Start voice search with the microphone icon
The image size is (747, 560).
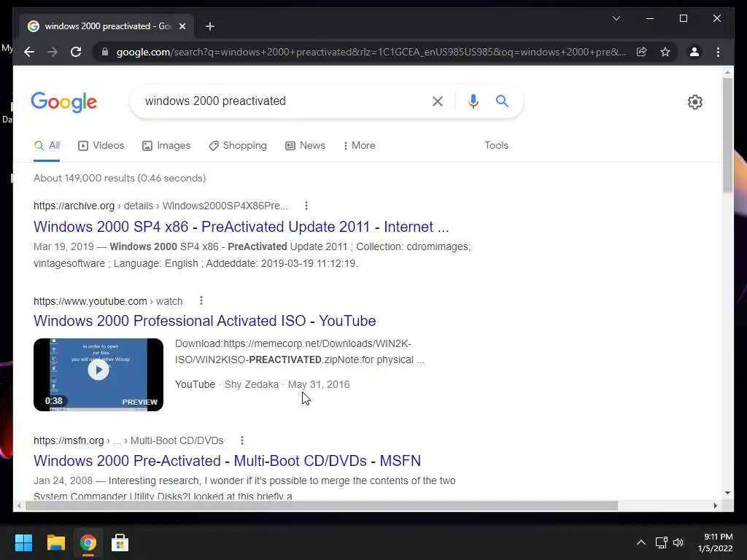click(473, 101)
